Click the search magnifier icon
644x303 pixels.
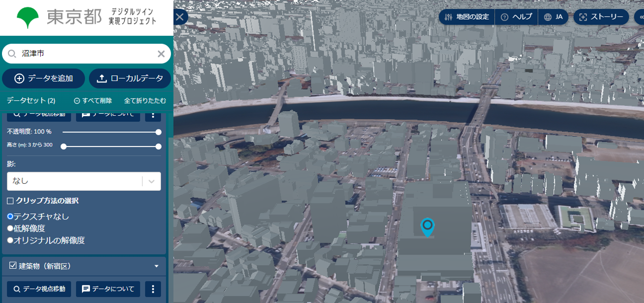[12, 54]
